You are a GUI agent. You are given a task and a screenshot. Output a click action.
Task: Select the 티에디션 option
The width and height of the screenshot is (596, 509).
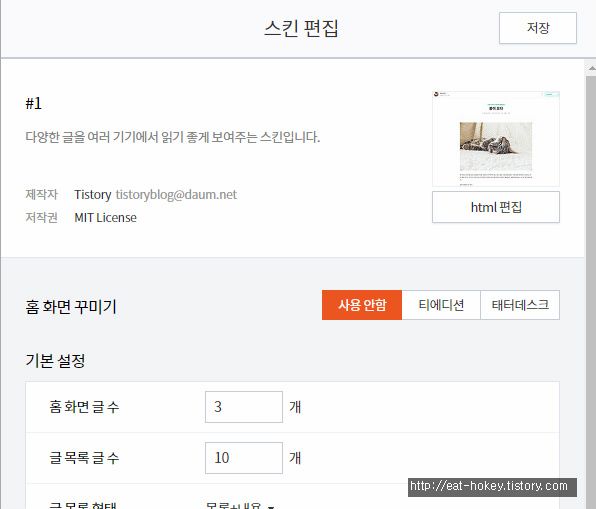(441, 305)
